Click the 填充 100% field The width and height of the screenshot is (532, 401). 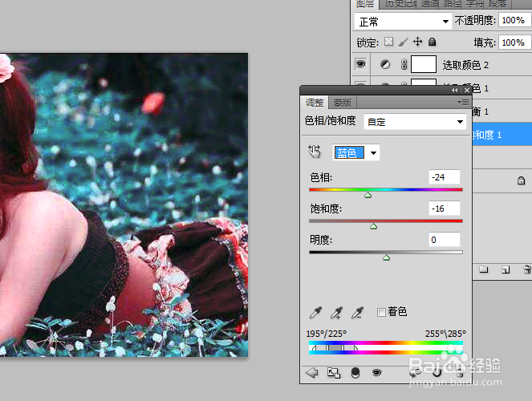[x=515, y=43]
